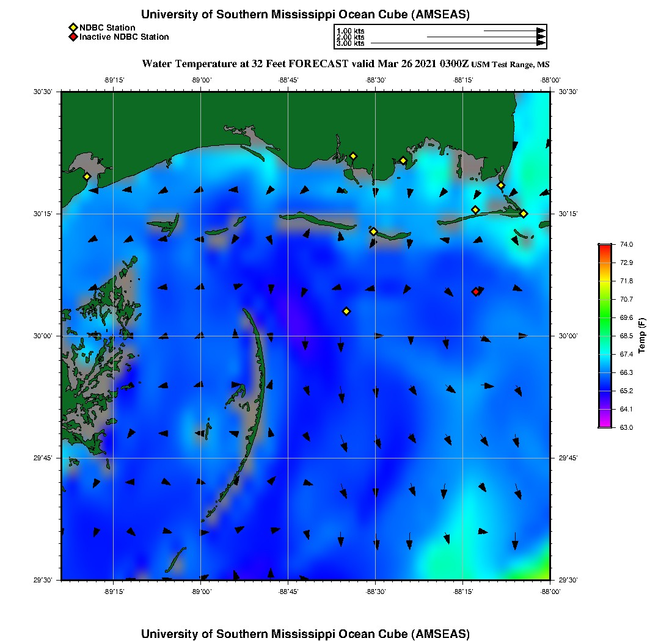Click the westernmost yellow NDBC station marker
Image resolution: width=672 pixels, height=641 pixels.
tap(87, 176)
